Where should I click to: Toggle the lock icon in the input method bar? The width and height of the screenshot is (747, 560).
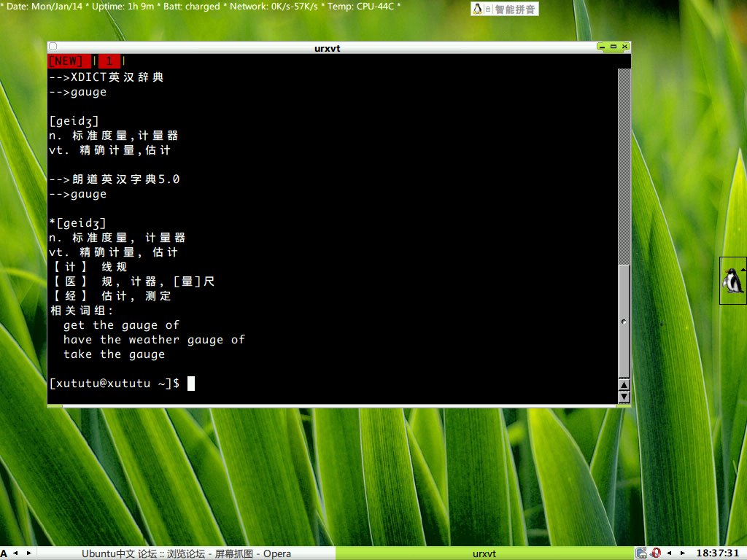(x=488, y=9)
